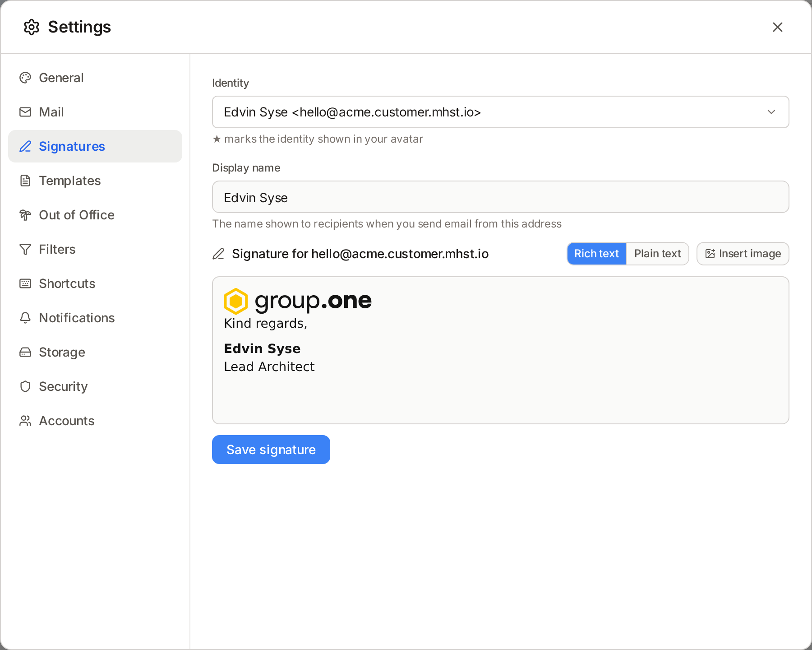The width and height of the screenshot is (812, 650).
Task: Click Insert image in the signature editor
Action: pyautogui.click(x=743, y=254)
